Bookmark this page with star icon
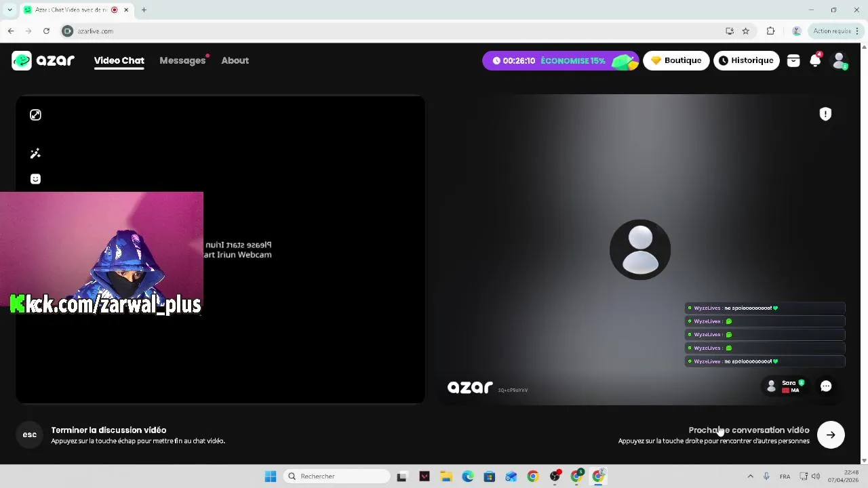 coord(746,30)
